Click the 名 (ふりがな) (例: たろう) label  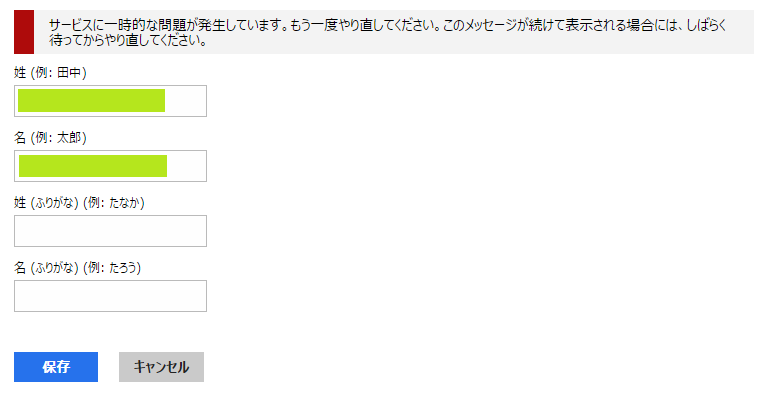(77, 268)
